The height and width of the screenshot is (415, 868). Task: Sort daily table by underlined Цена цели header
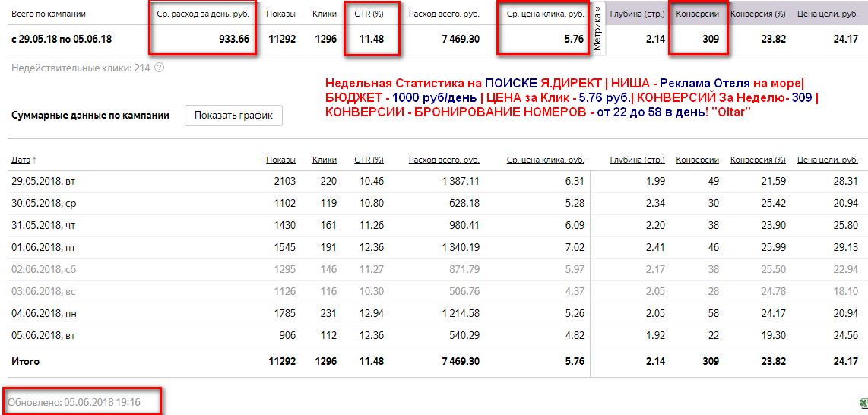tap(828, 160)
